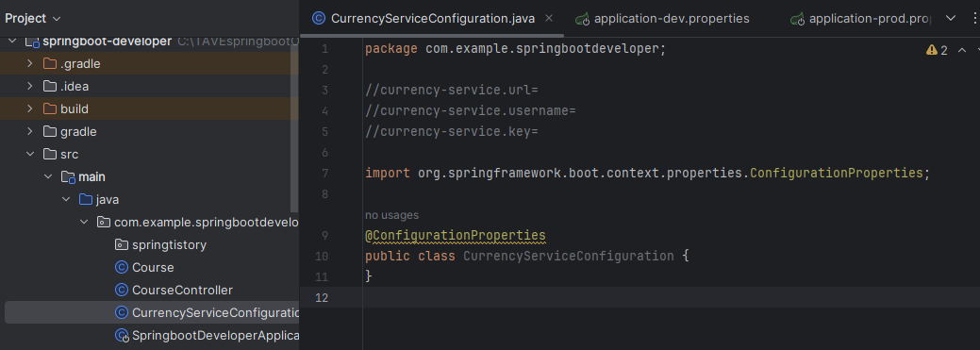Expand the gradle folder
Viewport: 980px width, 350px height.
(x=29, y=131)
